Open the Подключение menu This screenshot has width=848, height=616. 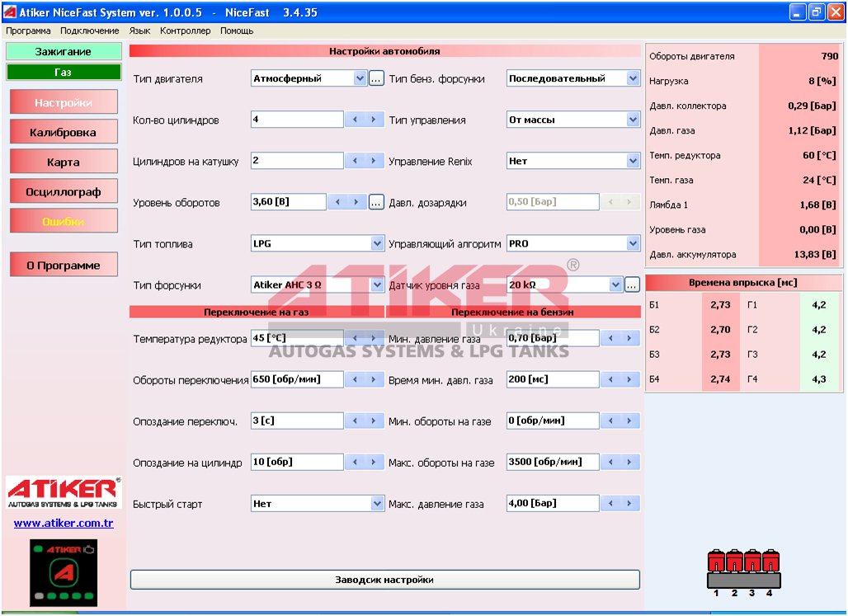tap(90, 31)
